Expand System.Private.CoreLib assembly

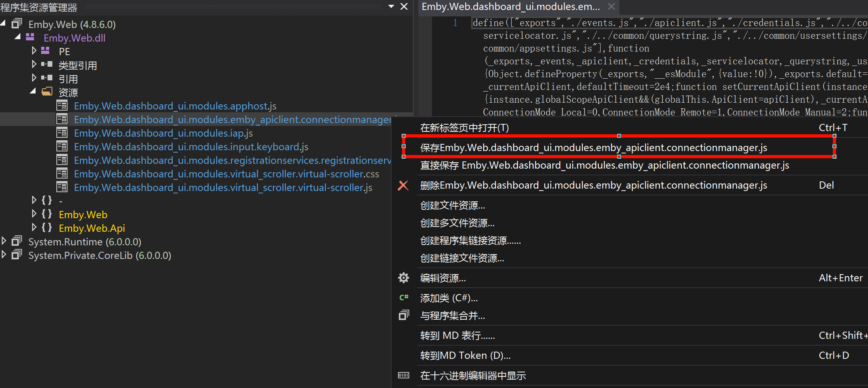tap(4, 255)
